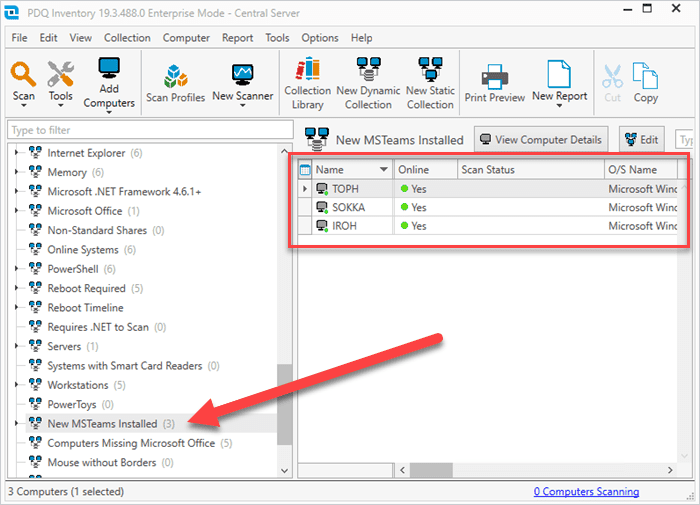This screenshot has height=505, width=700.
Task: Expand the Reboot Required node
Action: 16,288
